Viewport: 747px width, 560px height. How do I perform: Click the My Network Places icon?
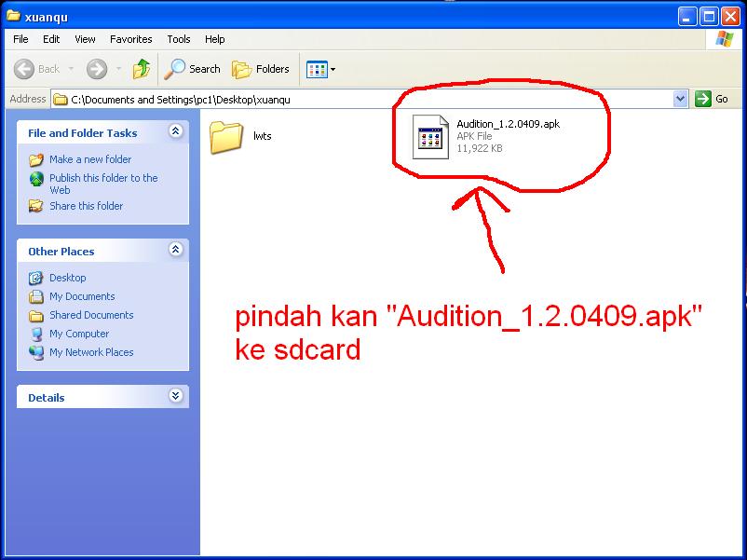coord(36,353)
